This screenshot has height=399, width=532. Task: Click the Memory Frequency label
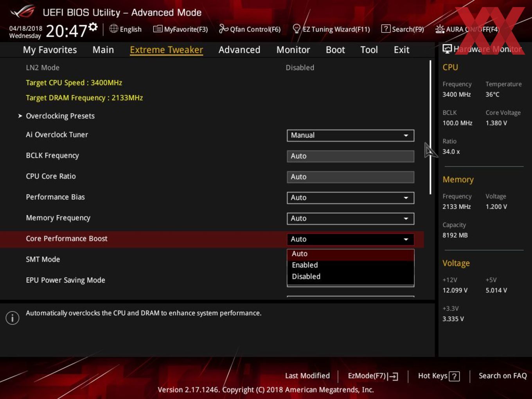[x=58, y=218]
